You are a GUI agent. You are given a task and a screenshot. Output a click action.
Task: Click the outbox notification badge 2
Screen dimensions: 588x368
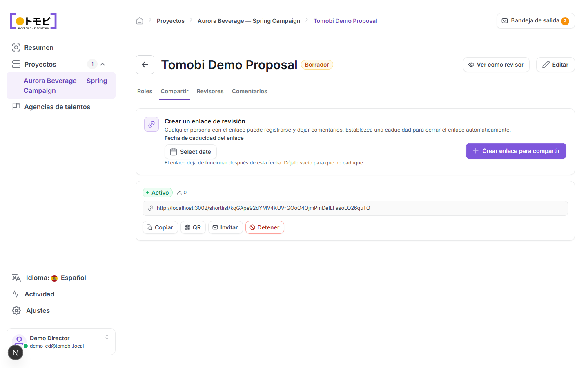tap(565, 21)
